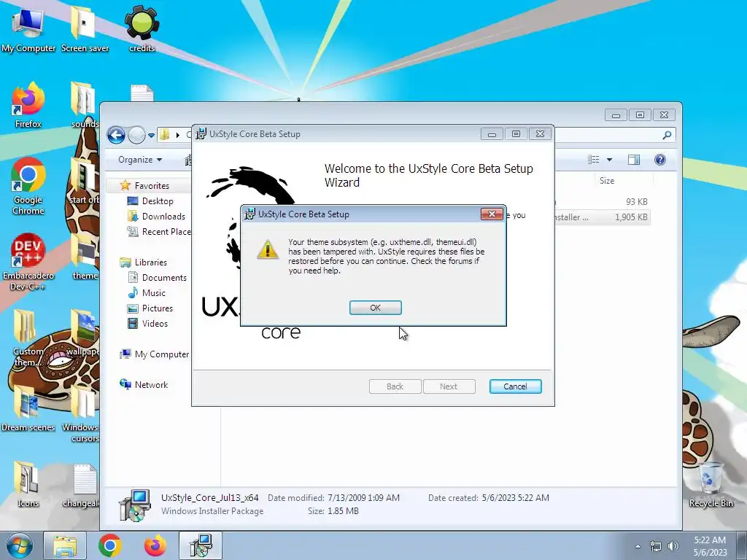Click the Chrome icon on the taskbar

110,545
